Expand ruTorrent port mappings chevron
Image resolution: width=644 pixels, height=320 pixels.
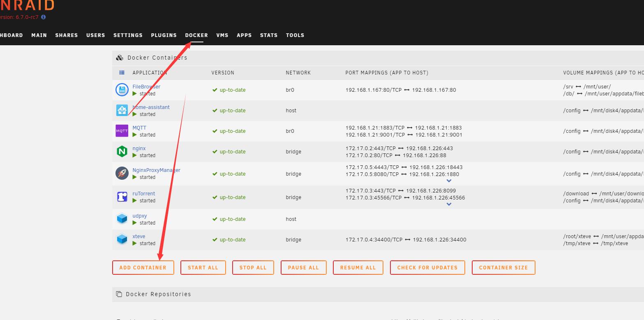coord(449,204)
